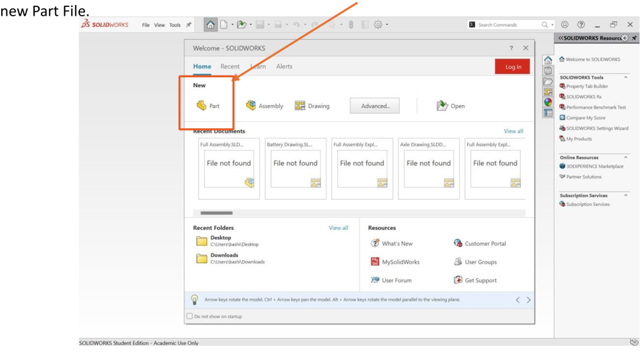The height and width of the screenshot is (355, 644).
Task: Open the dropdown arrow beside the Open icon
Action: (251, 25)
